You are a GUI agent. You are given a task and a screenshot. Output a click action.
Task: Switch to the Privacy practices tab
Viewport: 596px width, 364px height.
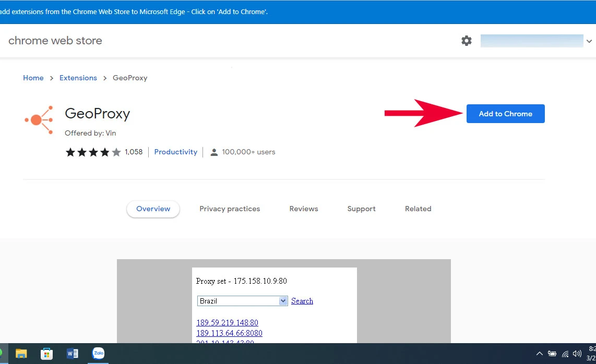[x=230, y=209]
